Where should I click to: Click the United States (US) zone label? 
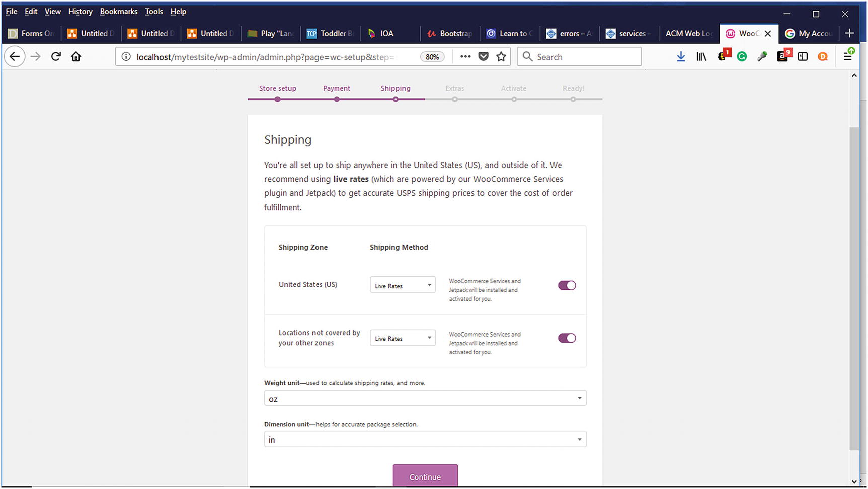308,284
